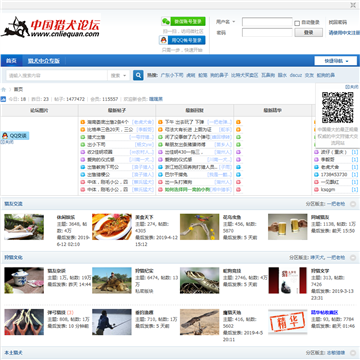Click the statistics chart icon before 今日
This screenshot has height=360, width=360.
[x=3, y=99]
